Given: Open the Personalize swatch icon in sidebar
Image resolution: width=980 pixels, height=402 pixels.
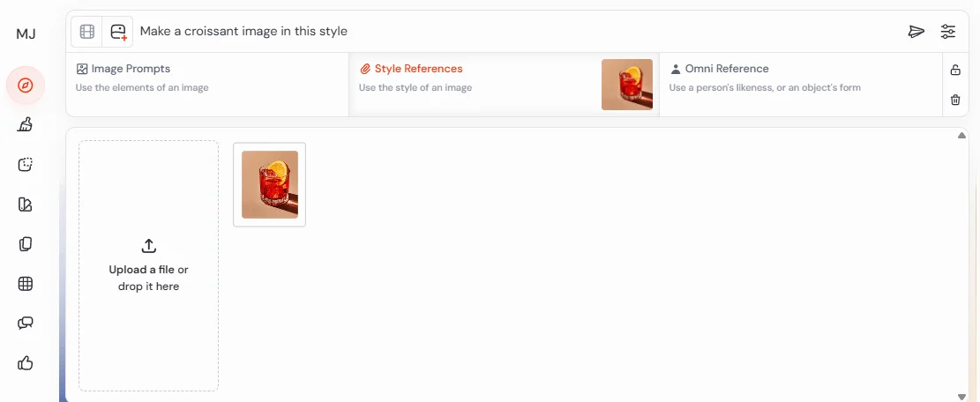Looking at the screenshot, I should coord(25,205).
